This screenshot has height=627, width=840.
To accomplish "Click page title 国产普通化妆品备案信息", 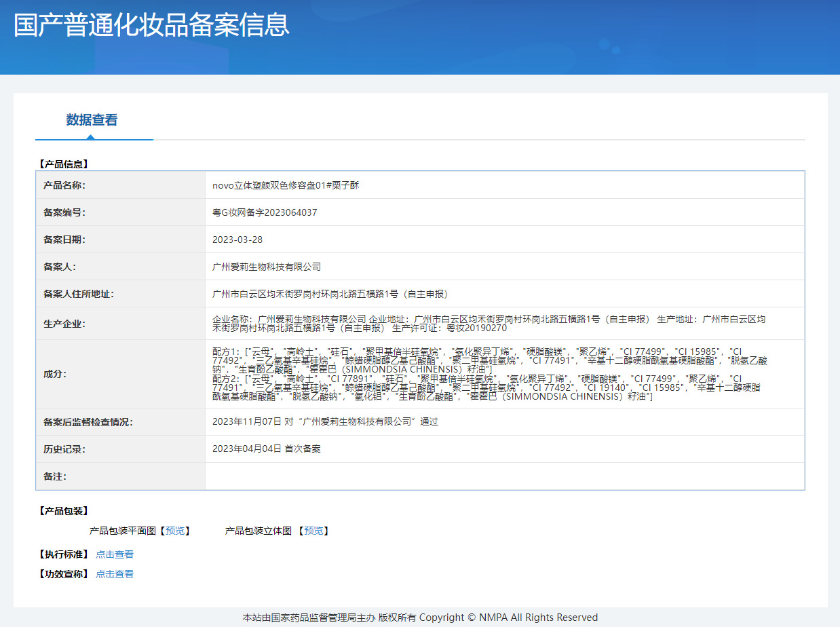I will point(152,24).
